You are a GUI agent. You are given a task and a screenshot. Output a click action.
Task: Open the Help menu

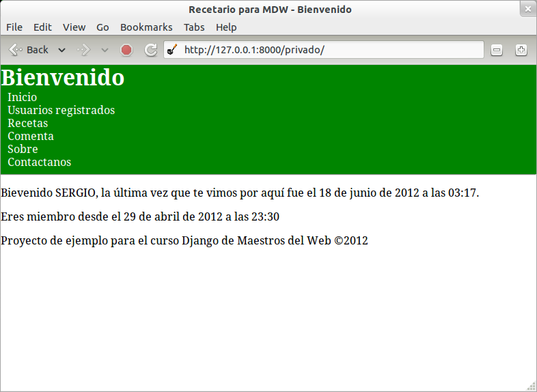tap(226, 27)
